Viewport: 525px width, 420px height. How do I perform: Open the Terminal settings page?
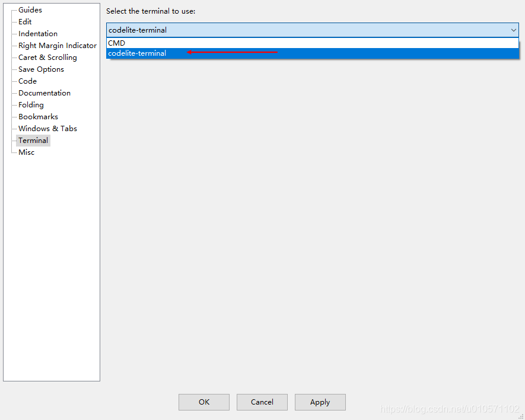[x=33, y=140]
